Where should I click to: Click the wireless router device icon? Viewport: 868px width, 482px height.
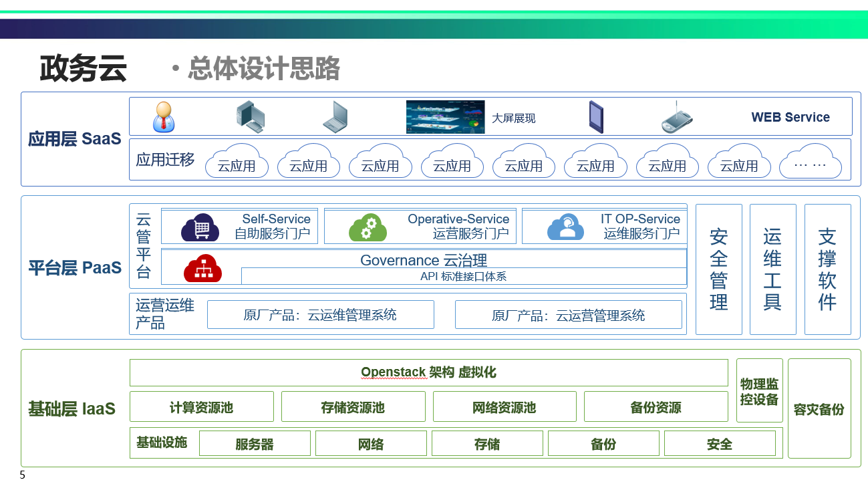pos(677,117)
